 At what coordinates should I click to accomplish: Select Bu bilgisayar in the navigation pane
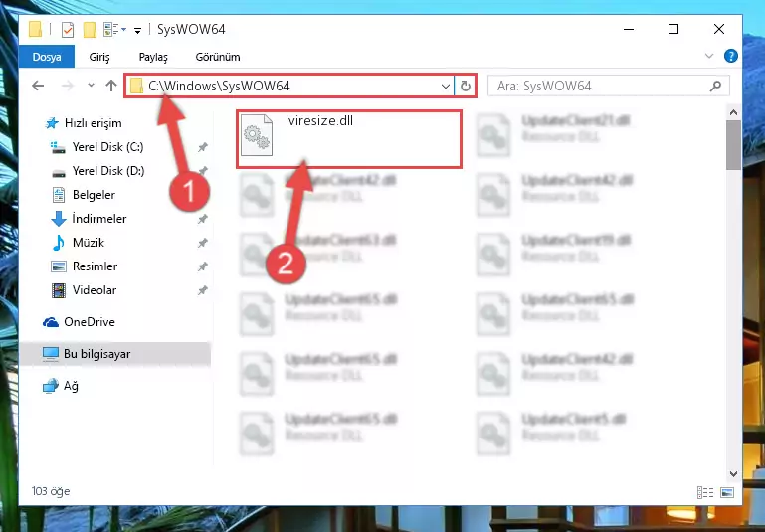click(115, 354)
